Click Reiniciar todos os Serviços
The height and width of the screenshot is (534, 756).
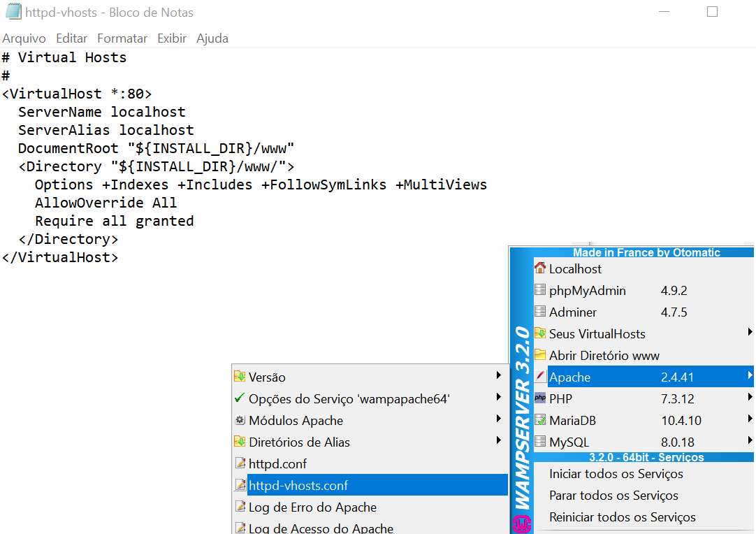tap(622, 517)
